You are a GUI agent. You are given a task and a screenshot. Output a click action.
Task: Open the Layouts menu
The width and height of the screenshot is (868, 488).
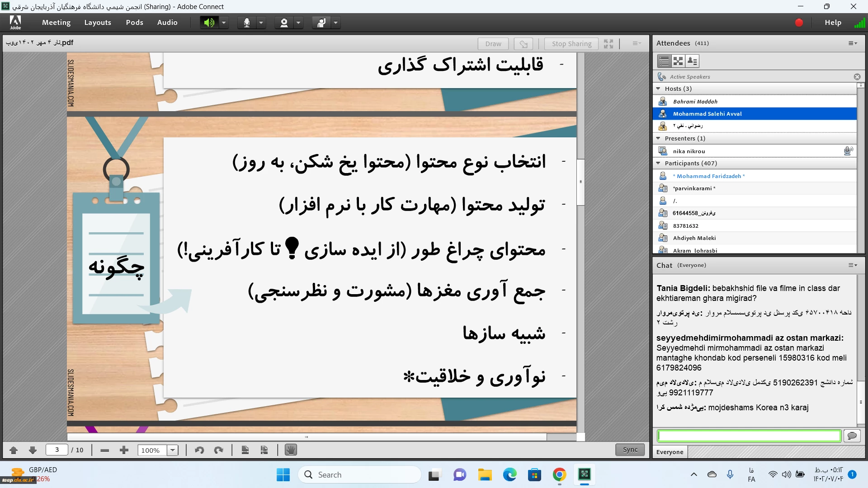pyautogui.click(x=98, y=23)
